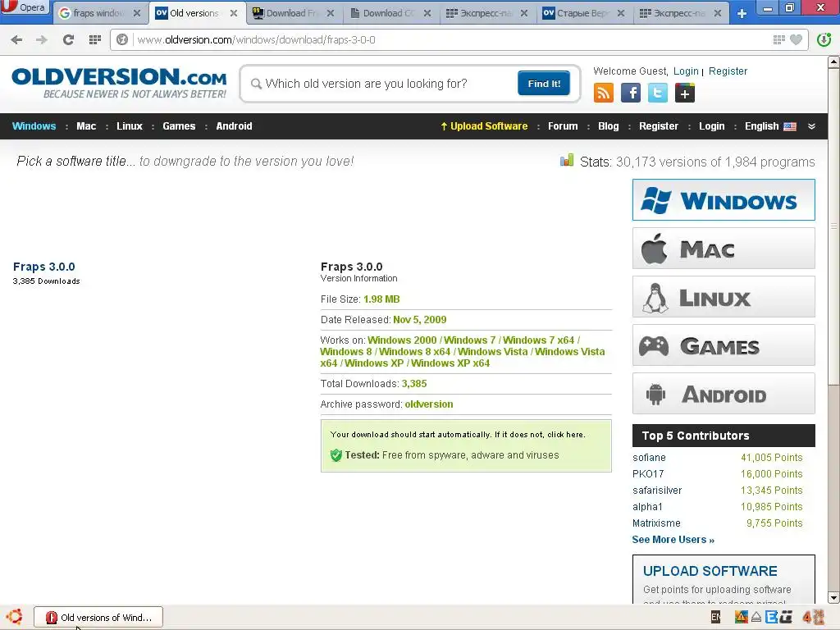Open Games in the navigation bar

coord(179,126)
